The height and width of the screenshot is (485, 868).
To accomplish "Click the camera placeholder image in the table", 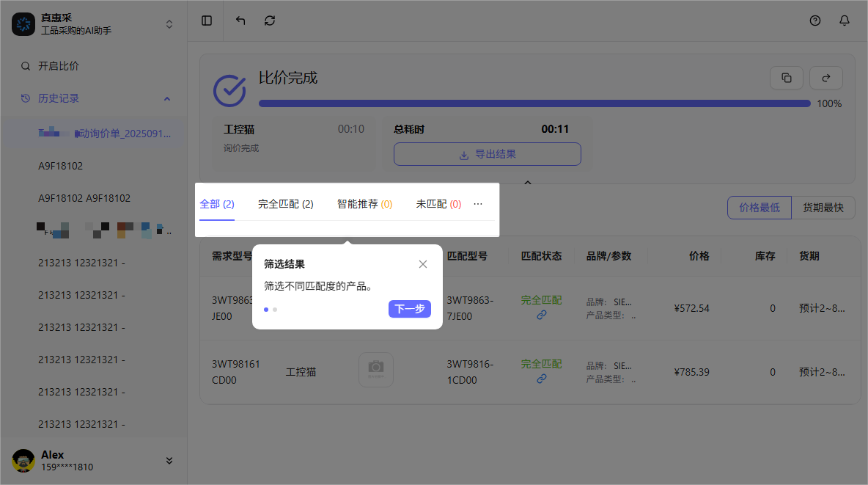I will 376,370.
